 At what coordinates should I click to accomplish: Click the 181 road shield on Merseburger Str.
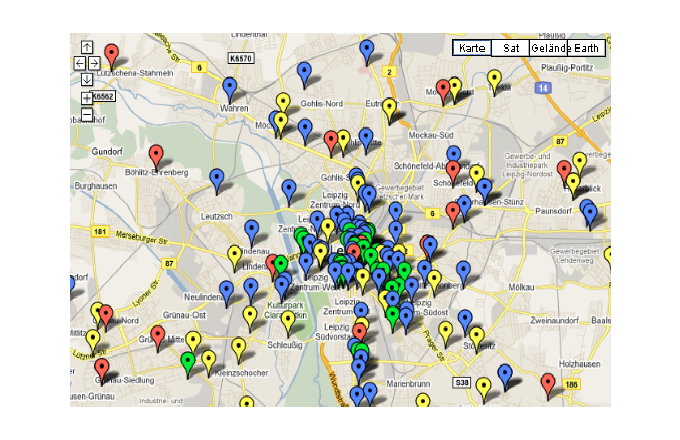click(x=100, y=231)
